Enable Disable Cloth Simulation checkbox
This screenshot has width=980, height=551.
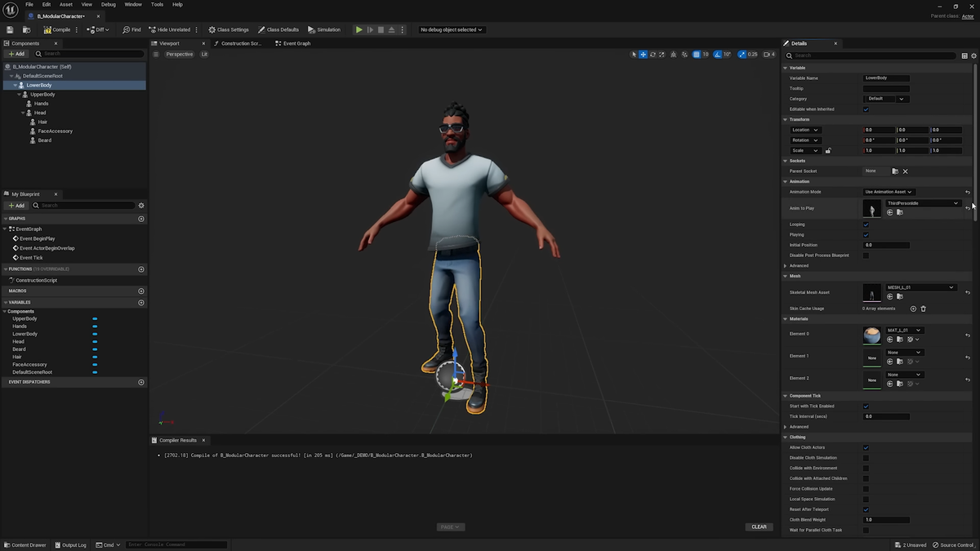pos(866,458)
